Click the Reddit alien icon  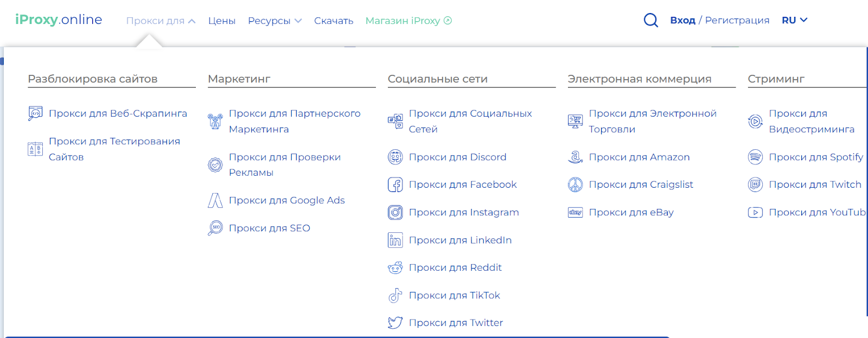(395, 268)
